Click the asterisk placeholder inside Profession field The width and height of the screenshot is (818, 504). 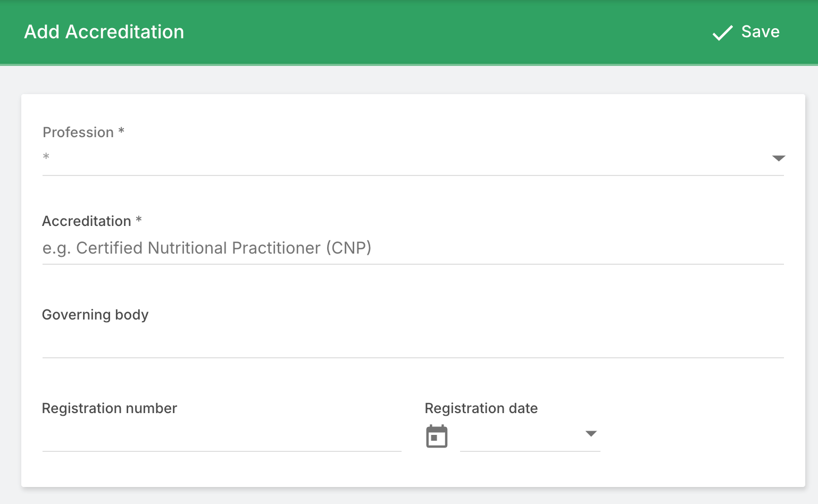click(x=46, y=156)
